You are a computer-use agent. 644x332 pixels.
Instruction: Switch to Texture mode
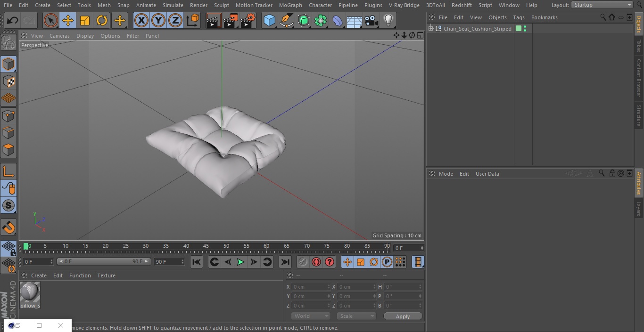(8, 81)
